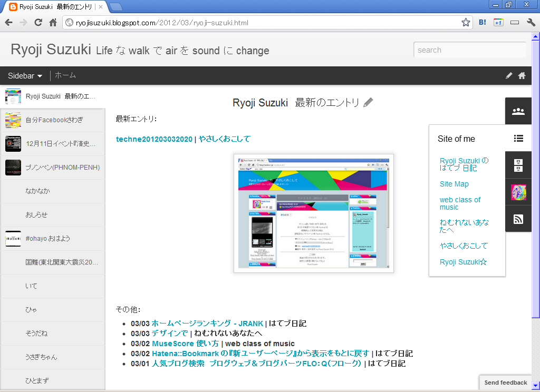The height and width of the screenshot is (392, 540).
Task: Click the colorful profile image in right dock
Action: click(518, 192)
